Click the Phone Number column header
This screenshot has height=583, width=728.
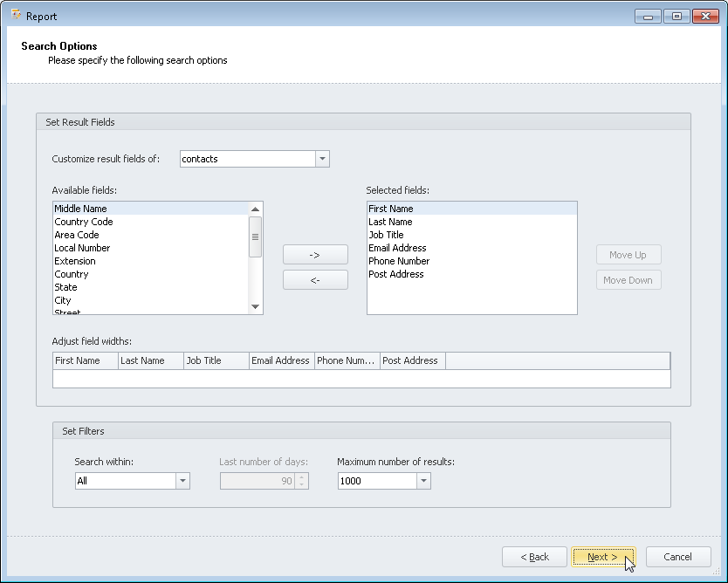click(x=347, y=360)
